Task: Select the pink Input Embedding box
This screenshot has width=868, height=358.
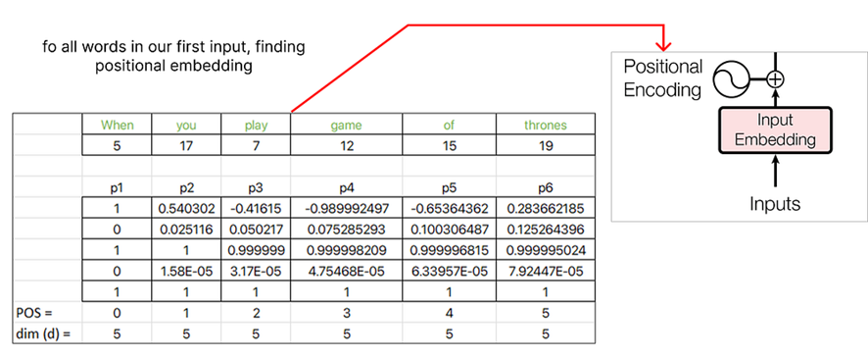Action: [775, 129]
